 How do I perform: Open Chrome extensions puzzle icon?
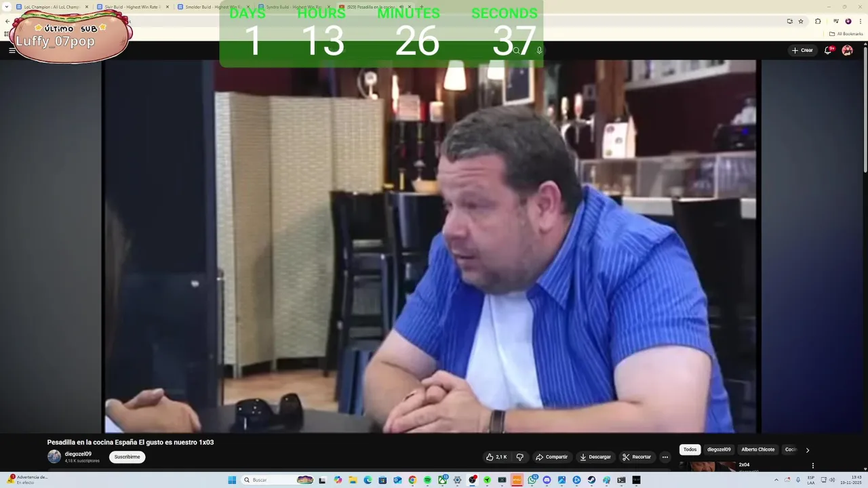tap(818, 21)
